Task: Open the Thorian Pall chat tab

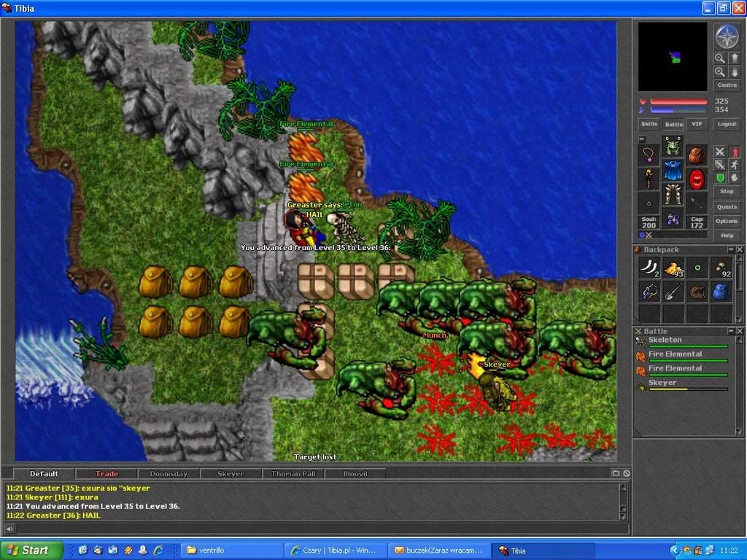Action: click(x=293, y=474)
